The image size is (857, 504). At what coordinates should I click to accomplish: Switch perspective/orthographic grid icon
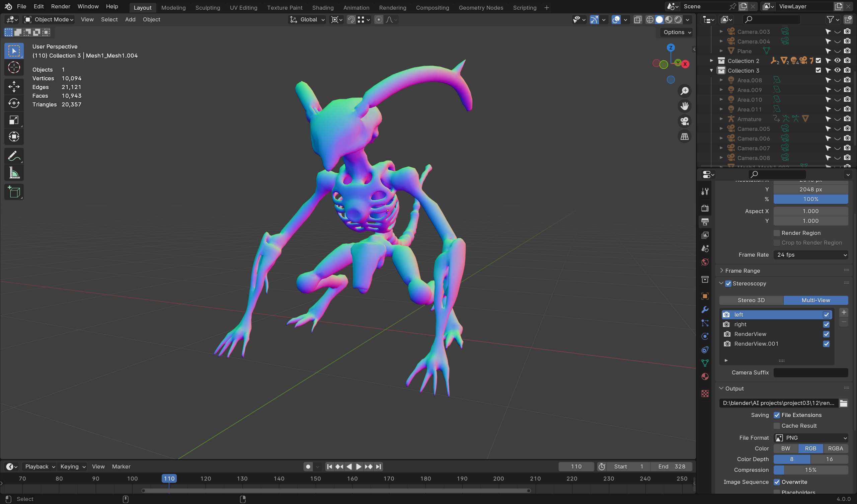point(684,137)
